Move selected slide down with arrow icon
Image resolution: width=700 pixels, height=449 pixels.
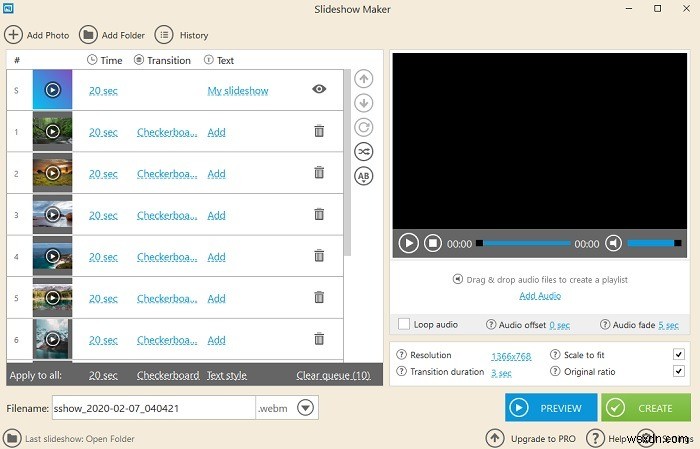click(364, 103)
